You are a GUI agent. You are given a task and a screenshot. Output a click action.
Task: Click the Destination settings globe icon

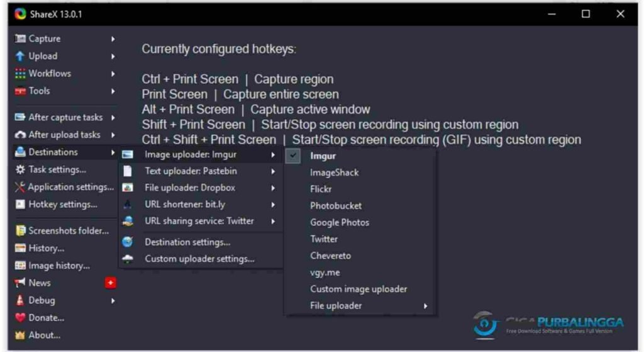128,242
